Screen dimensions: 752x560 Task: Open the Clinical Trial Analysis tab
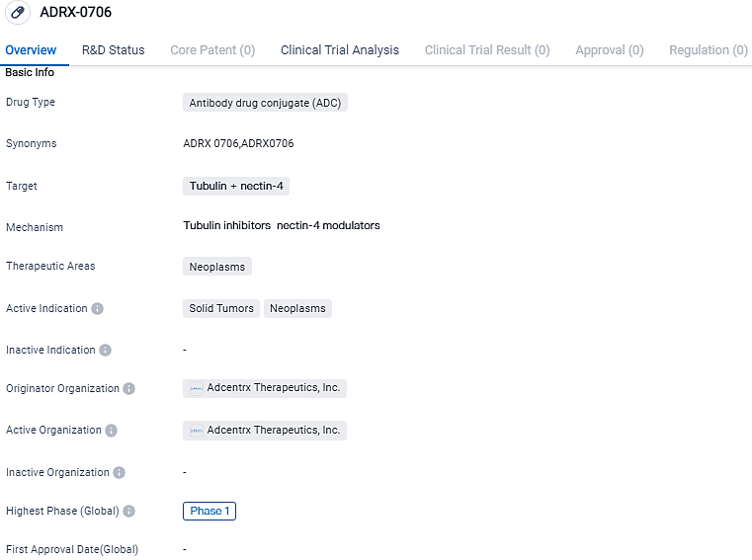coord(340,50)
